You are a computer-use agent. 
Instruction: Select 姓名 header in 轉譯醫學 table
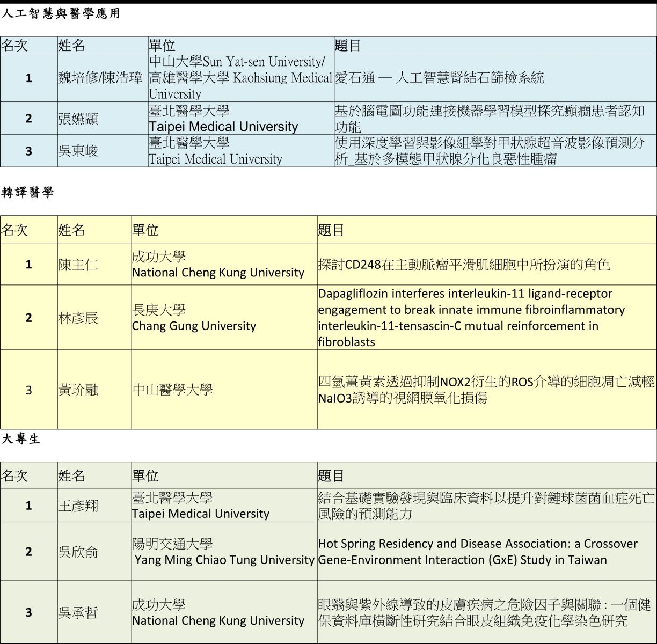(x=72, y=230)
